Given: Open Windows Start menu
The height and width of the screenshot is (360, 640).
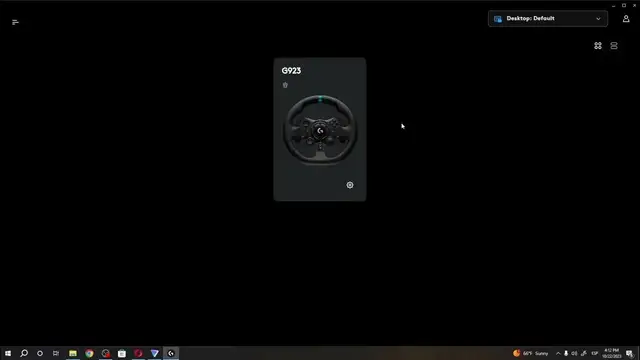Looking at the screenshot, I should [8, 353].
